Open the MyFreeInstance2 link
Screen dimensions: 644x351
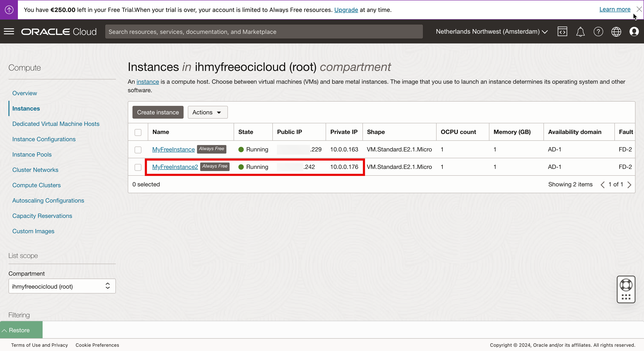pos(175,167)
